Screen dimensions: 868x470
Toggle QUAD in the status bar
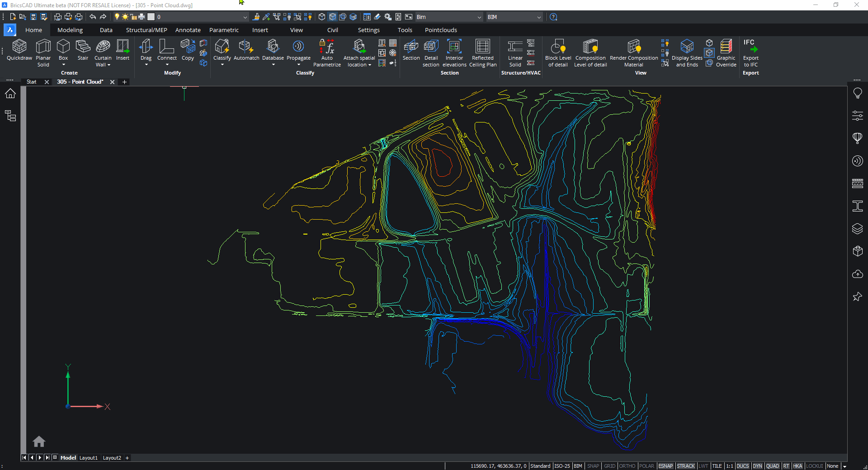(x=773, y=466)
